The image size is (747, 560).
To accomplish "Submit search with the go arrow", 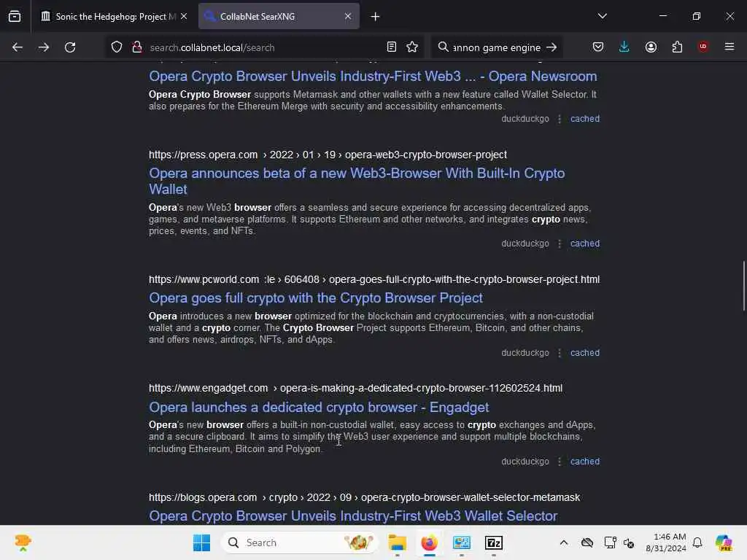I will [551, 47].
